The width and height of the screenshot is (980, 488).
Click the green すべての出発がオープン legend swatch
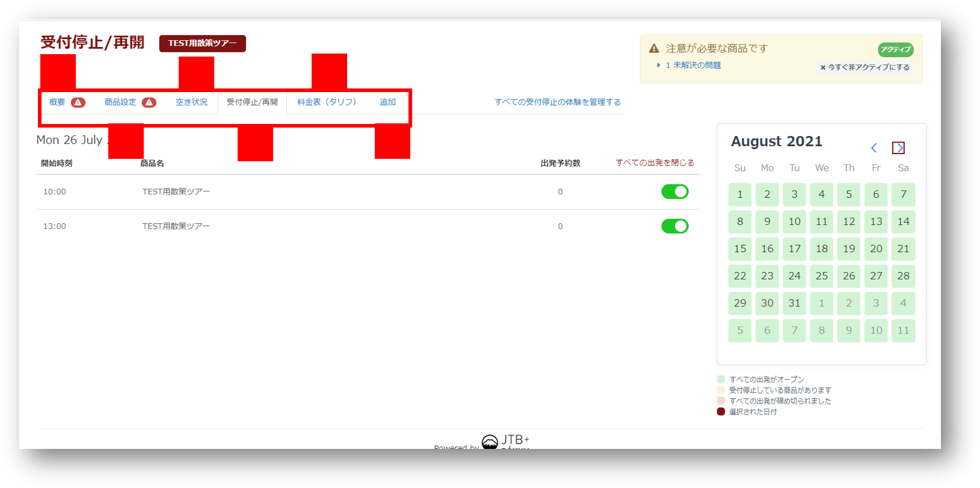721,379
